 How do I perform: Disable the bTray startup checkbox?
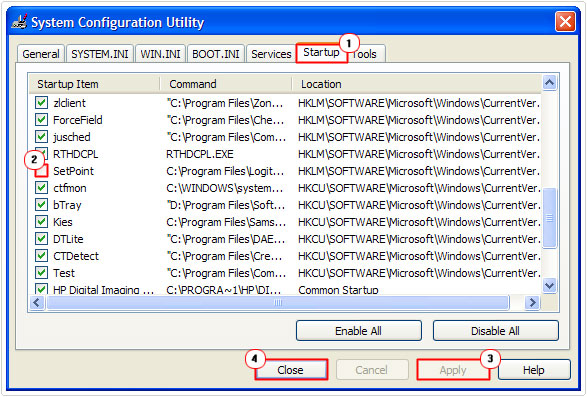pos(41,205)
